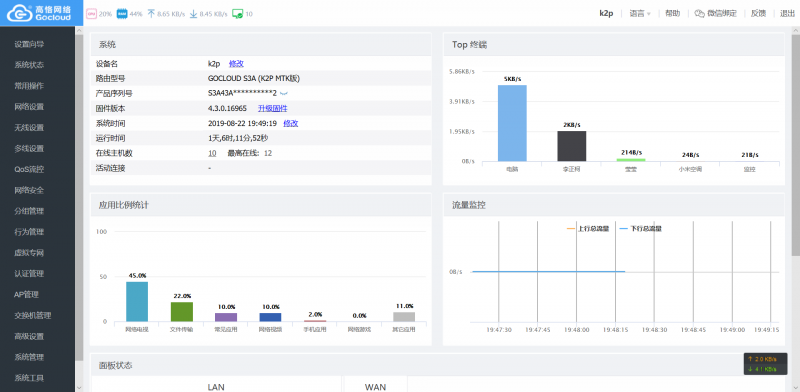Click the 流量监控 panel header

pos(614,205)
